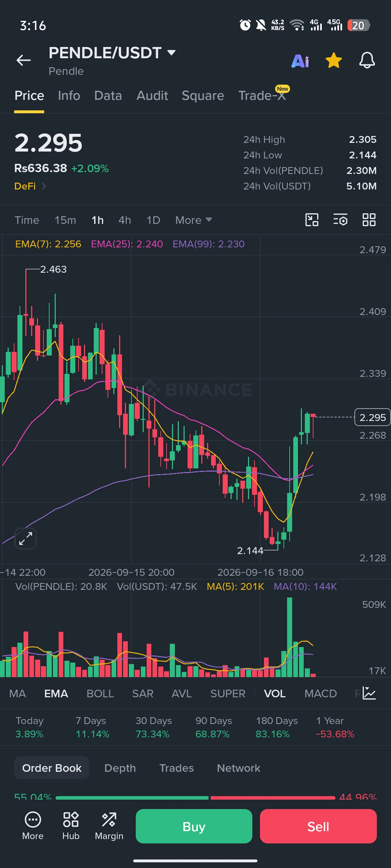Viewport: 391px width, 868px height.
Task: Switch to the Depth tab
Action: point(120,768)
